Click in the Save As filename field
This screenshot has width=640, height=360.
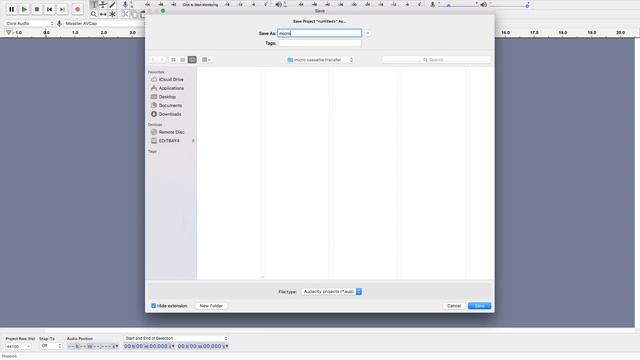(x=319, y=33)
